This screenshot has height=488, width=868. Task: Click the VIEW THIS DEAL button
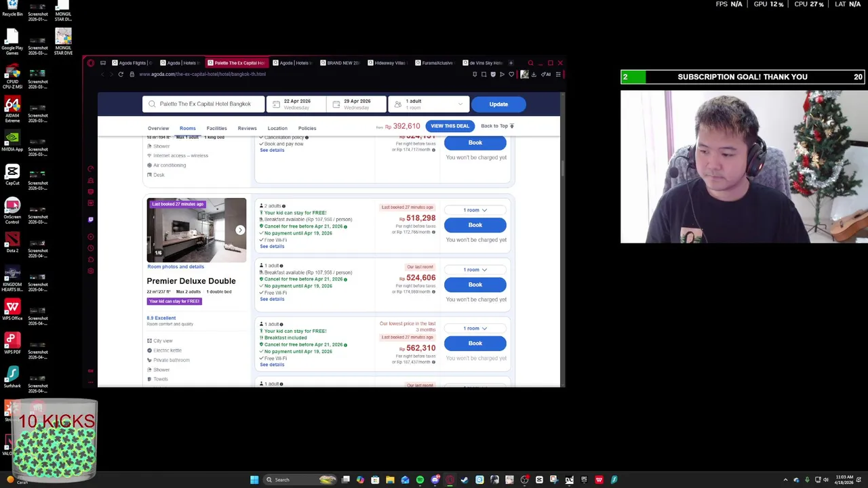coord(450,126)
